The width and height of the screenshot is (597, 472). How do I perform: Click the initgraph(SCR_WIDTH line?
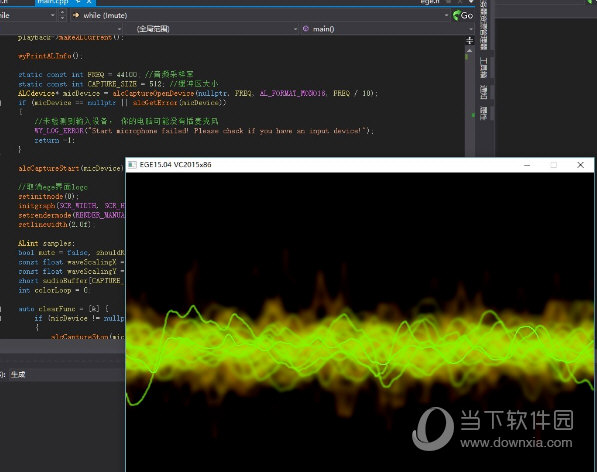pos(71,206)
